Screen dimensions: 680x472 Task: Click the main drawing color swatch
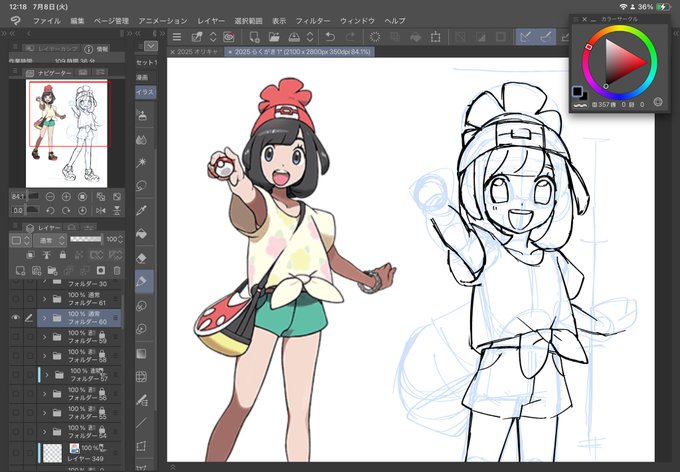pyautogui.click(x=577, y=92)
